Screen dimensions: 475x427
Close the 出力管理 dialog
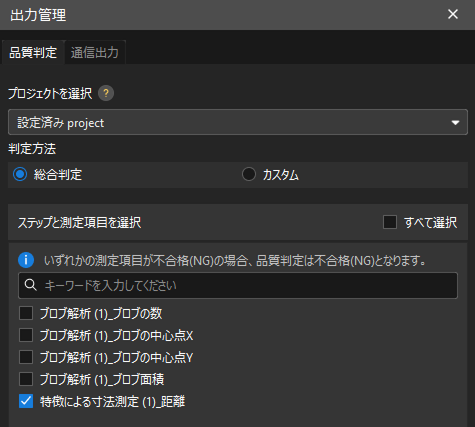pos(453,14)
